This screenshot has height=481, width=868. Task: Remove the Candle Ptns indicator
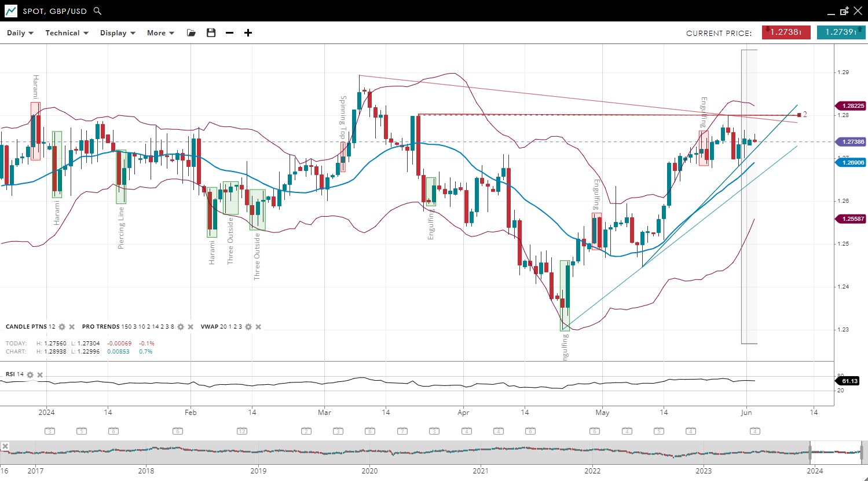click(x=72, y=327)
